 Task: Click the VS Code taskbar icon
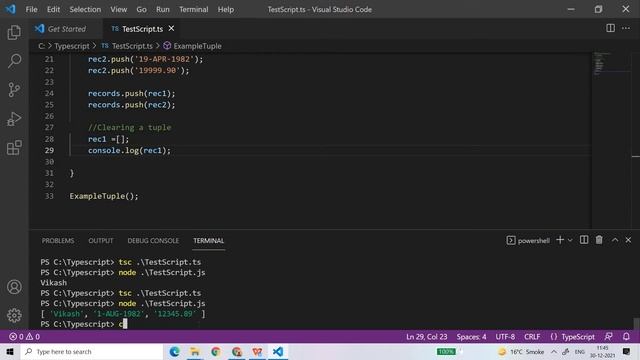[x=278, y=351]
